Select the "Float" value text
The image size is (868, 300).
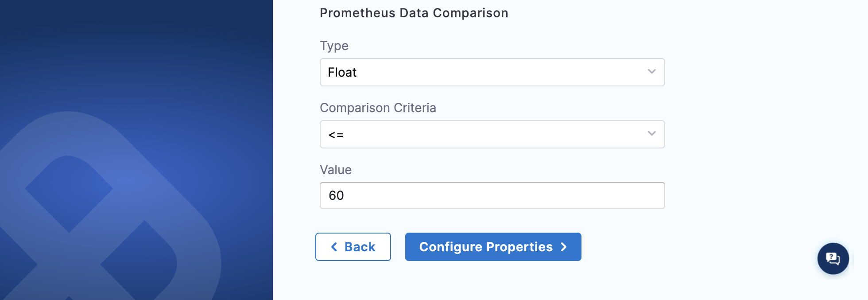pyautogui.click(x=342, y=72)
